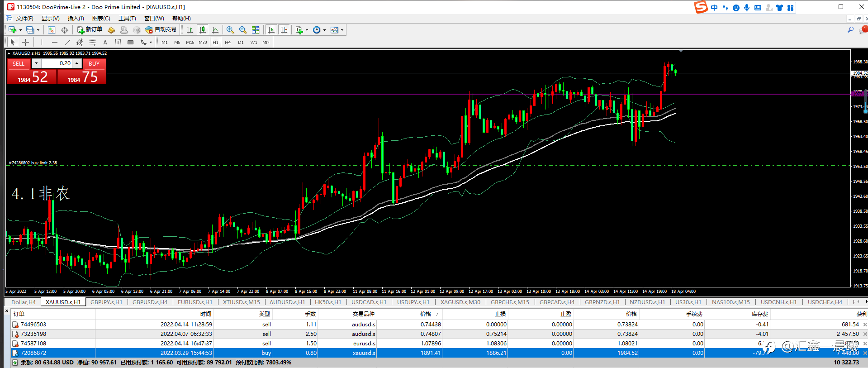Pick the equidistant channel tool
Screen dimensions: 868x368
80,42
